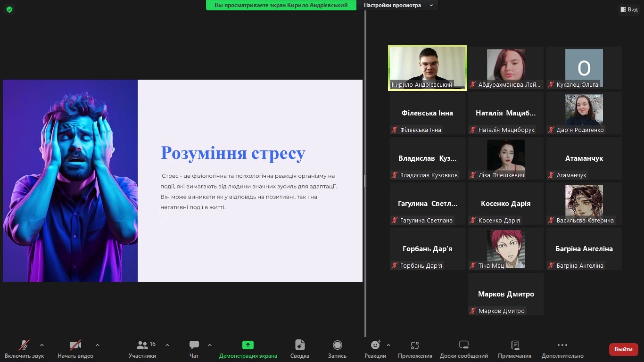The width and height of the screenshot is (644, 362).
Task: Click the green screen sharing notification banner
Action: 281,5
